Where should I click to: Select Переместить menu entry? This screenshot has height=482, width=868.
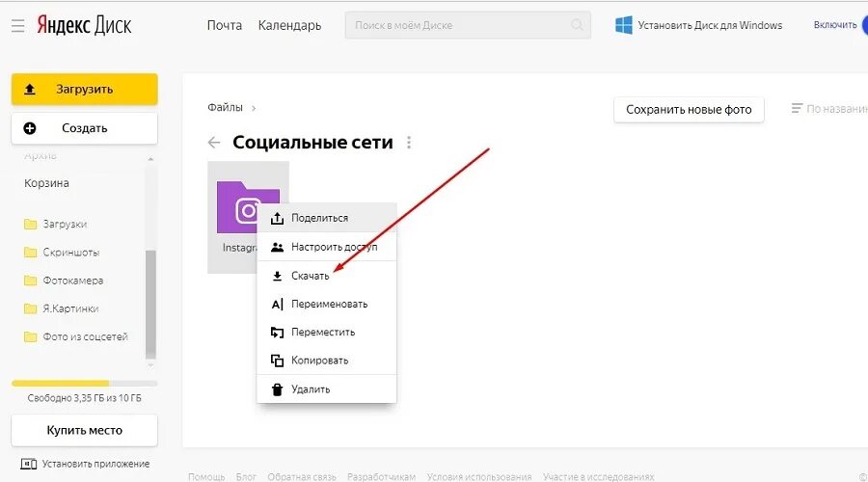click(x=327, y=332)
